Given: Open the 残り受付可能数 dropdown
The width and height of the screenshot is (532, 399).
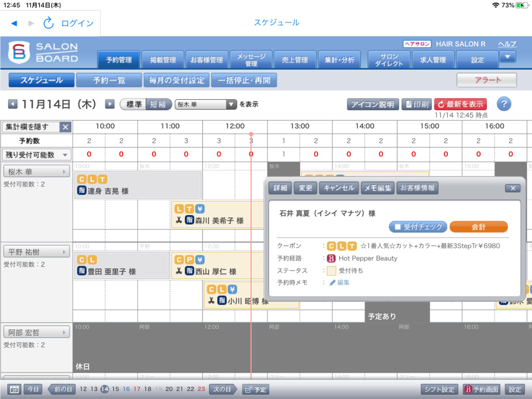Looking at the screenshot, I should [36, 154].
